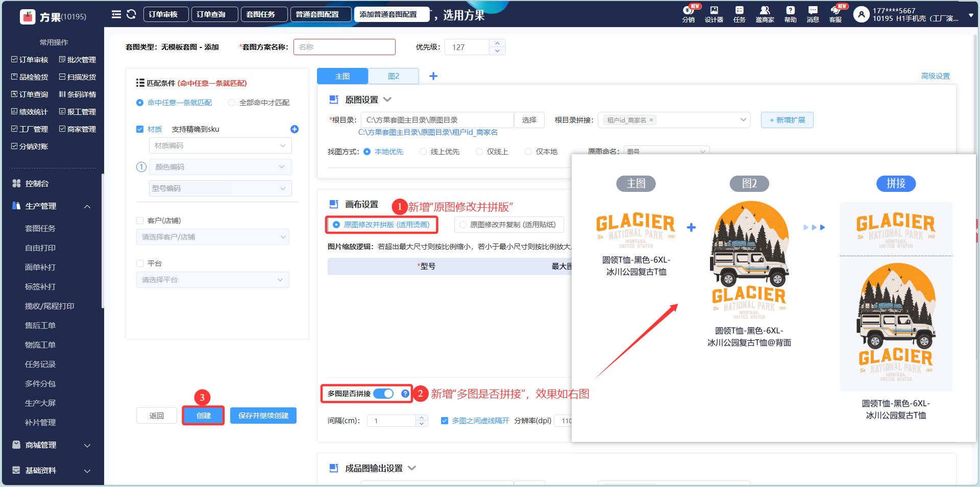Click the 创建 button

204,416
